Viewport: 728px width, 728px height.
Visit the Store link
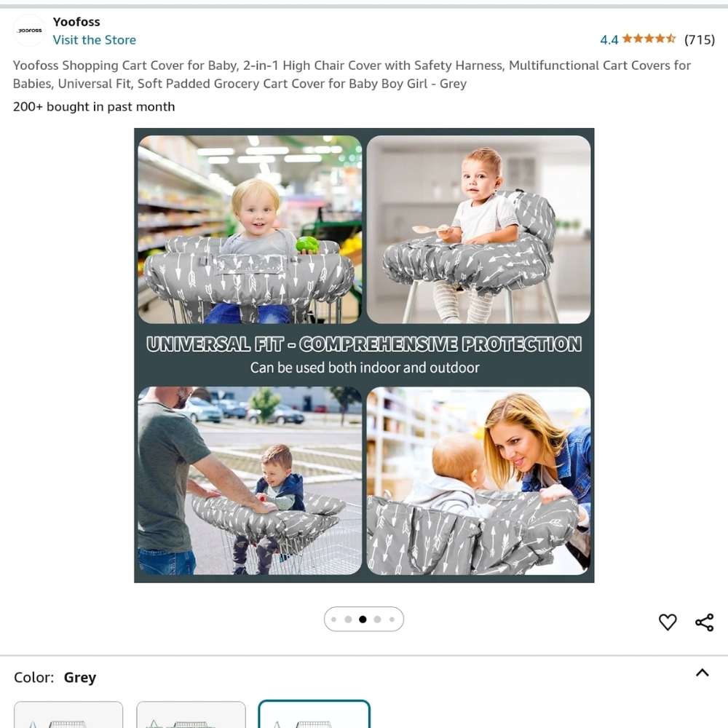94,40
